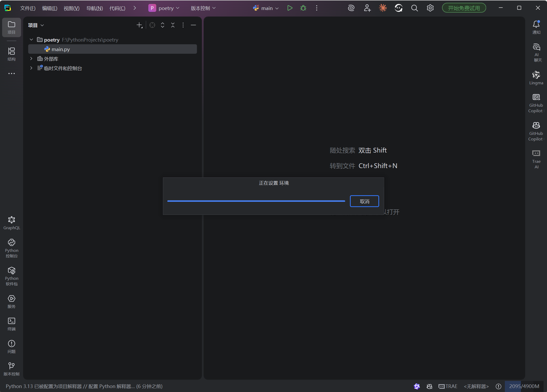Expand the 外部库 tree node

31,58
